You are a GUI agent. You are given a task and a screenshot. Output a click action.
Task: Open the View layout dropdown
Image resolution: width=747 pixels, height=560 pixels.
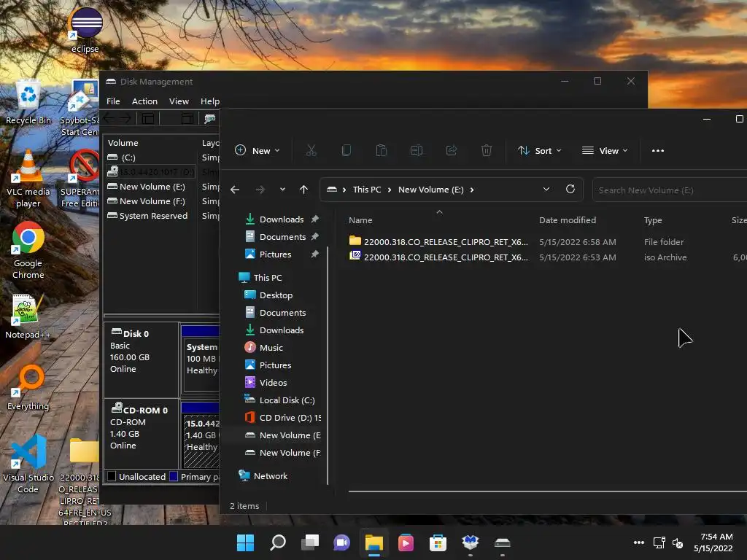[605, 150]
